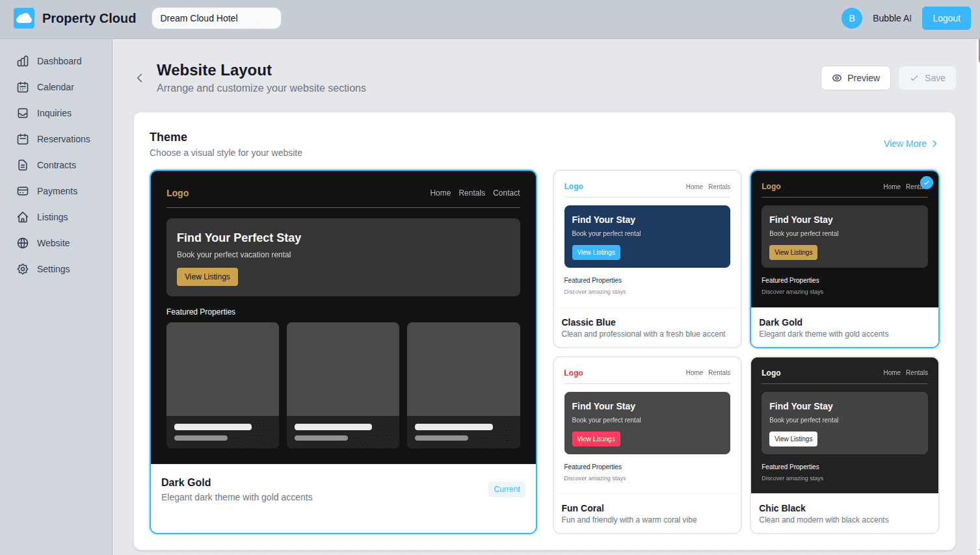
Task: Click the Save button
Action: [927, 78]
